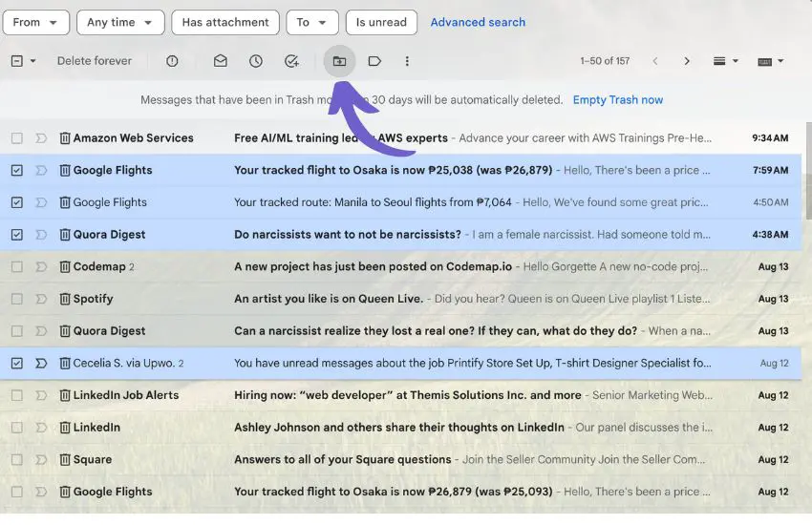Image resolution: width=812 pixels, height=525 pixels.
Task: Click the 1–50 of 157 counter
Action: pos(605,61)
